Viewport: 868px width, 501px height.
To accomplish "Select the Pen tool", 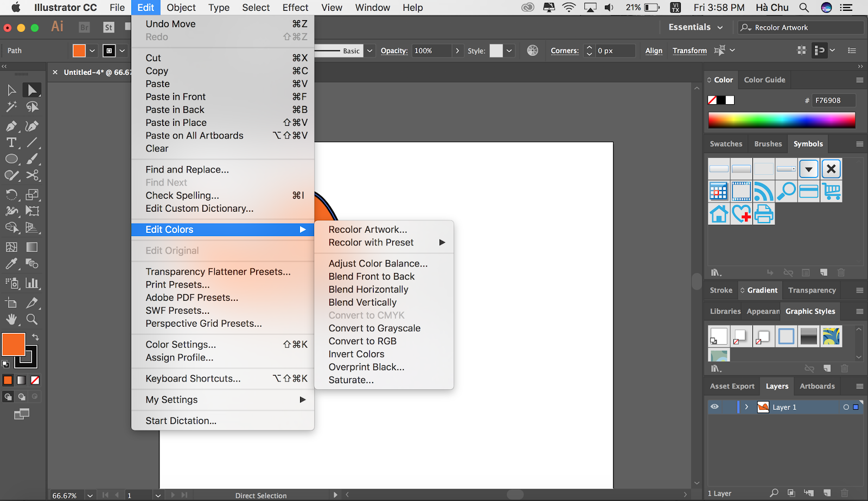I will (11, 126).
